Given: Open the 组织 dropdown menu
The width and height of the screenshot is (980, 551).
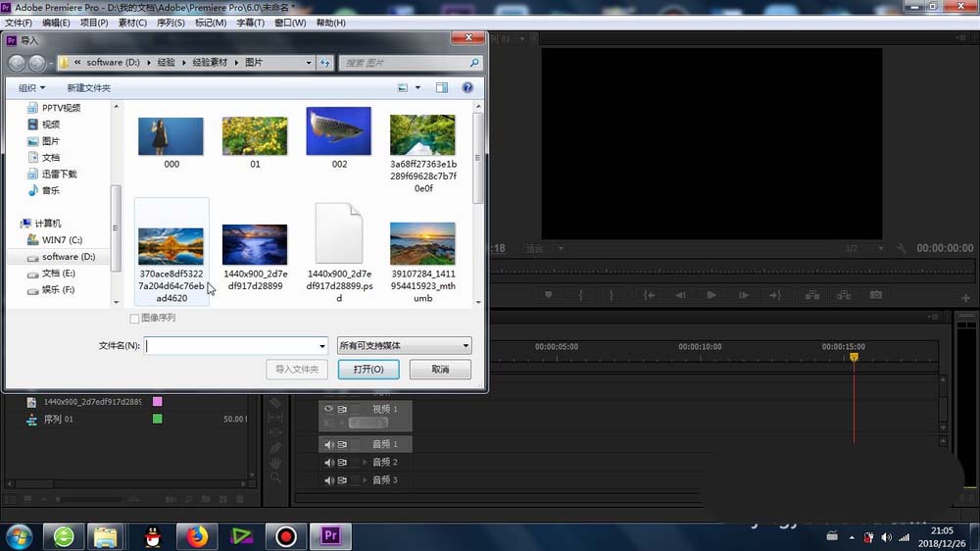Looking at the screenshot, I should 32,87.
